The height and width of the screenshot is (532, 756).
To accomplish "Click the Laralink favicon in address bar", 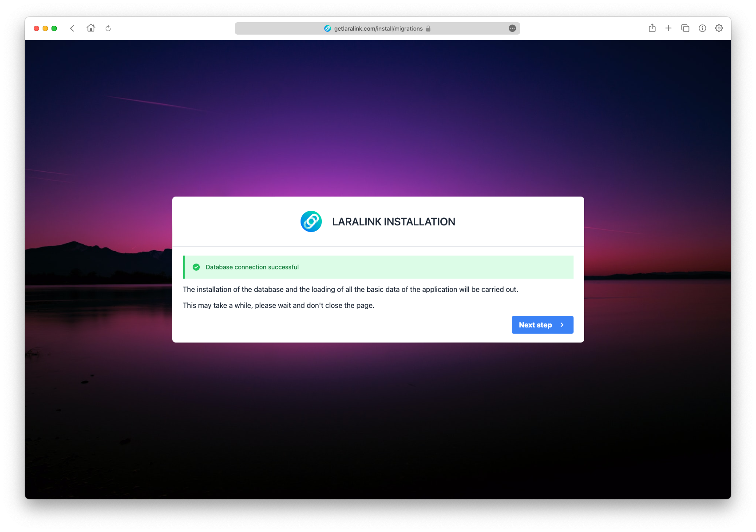I will click(328, 28).
